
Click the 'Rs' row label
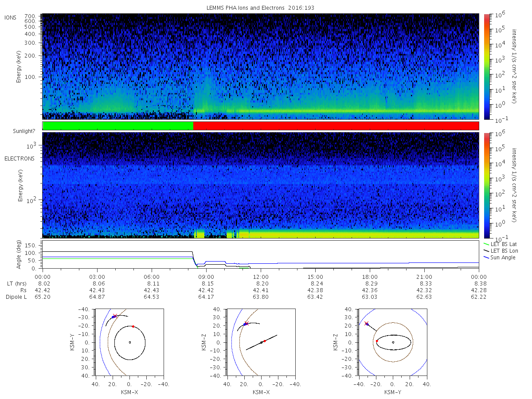[x=23, y=290]
